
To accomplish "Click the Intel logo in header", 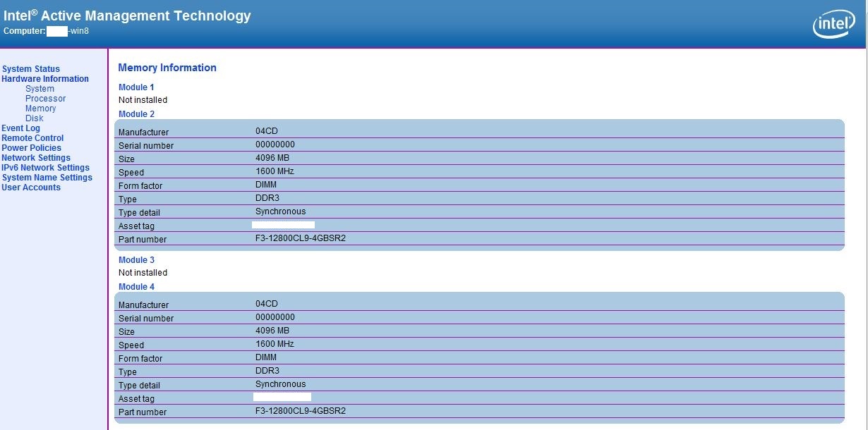I will point(833,25).
